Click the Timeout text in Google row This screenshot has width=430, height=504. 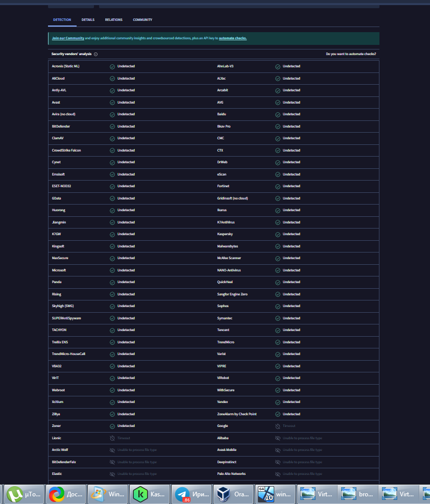(x=289, y=426)
